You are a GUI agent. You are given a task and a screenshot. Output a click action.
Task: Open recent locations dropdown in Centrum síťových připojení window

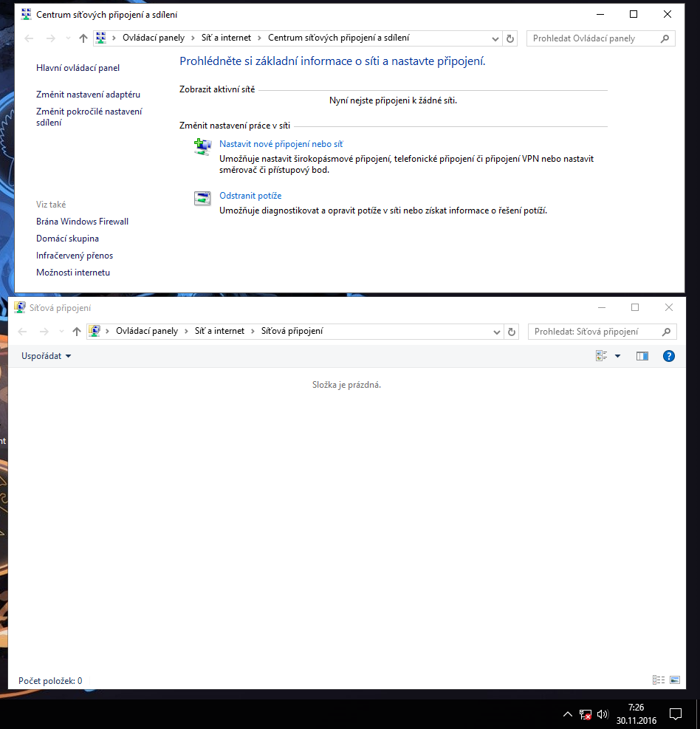[x=68, y=38]
